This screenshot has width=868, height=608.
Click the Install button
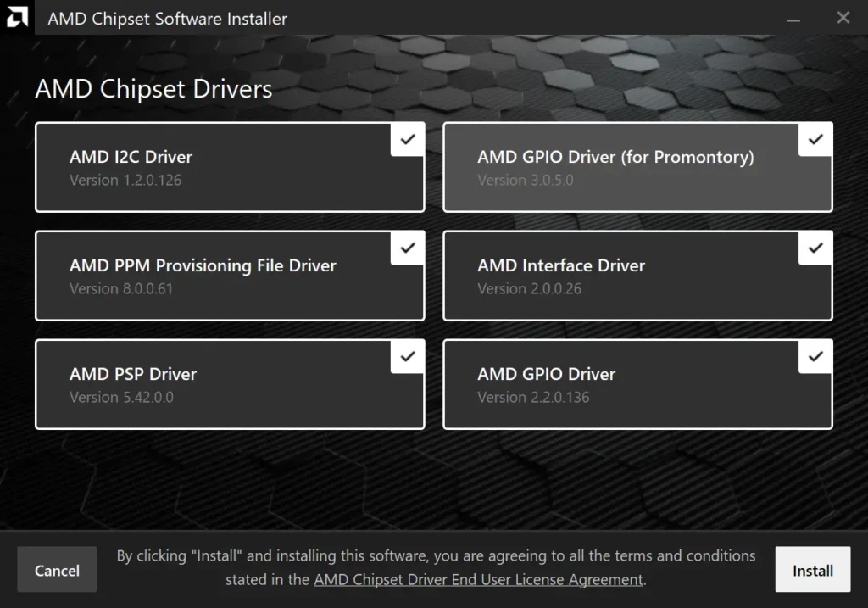(813, 570)
